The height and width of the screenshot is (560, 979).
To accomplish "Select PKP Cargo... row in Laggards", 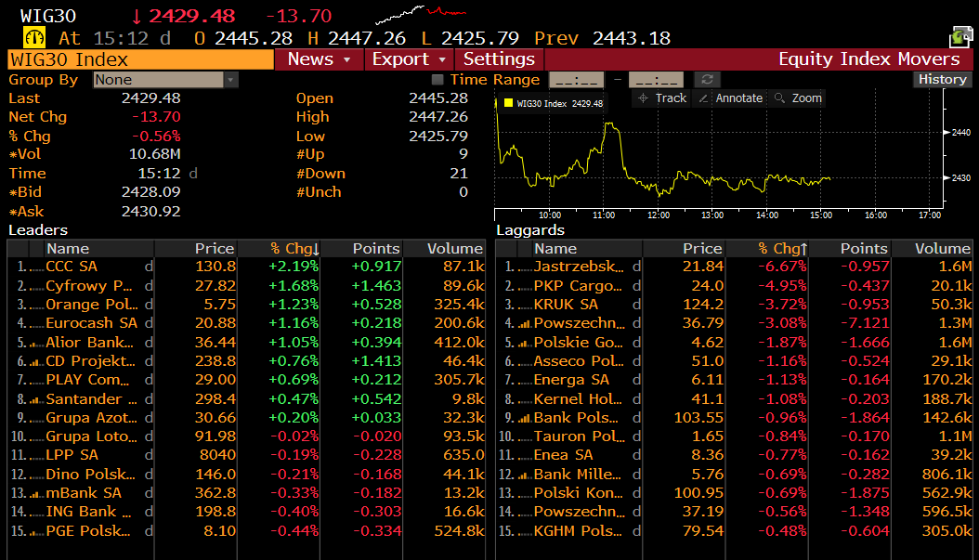I will [734, 286].
